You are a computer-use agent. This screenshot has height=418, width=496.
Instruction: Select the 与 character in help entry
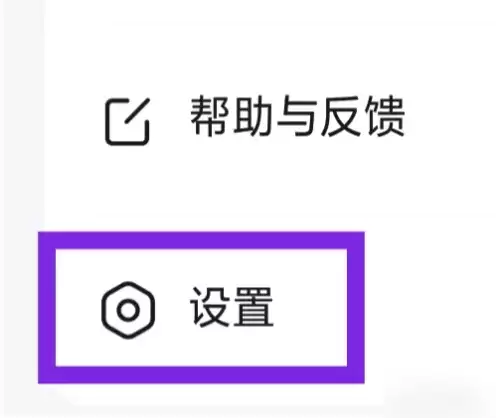pos(296,116)
